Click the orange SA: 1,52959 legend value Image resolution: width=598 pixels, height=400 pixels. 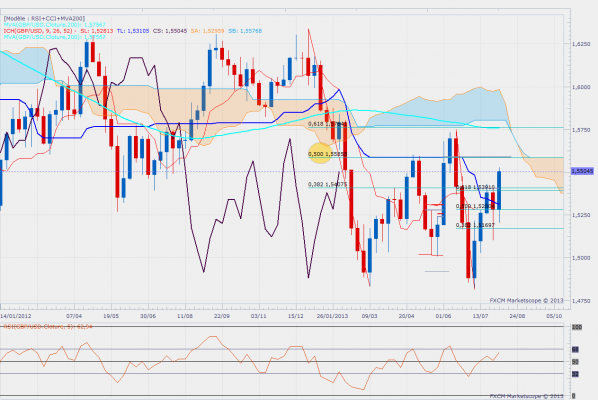208,31
